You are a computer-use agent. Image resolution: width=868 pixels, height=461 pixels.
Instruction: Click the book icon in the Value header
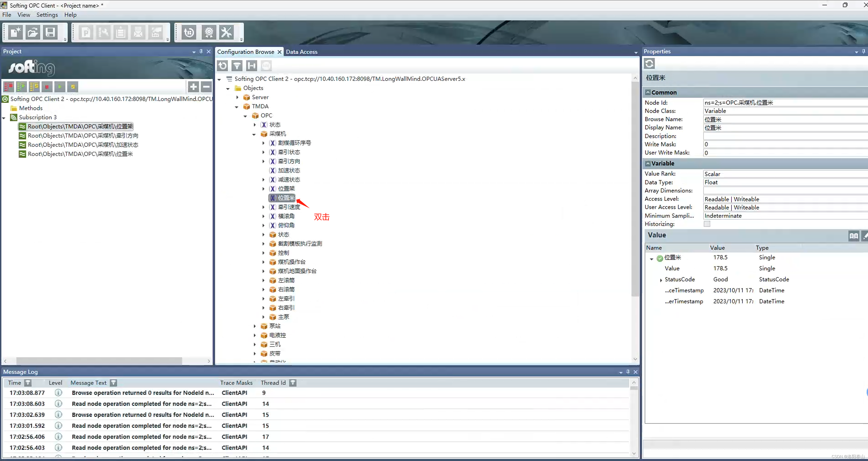coord(853,235)
